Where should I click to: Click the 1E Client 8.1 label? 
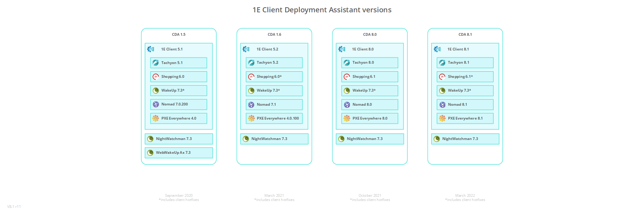pos(458,49)
